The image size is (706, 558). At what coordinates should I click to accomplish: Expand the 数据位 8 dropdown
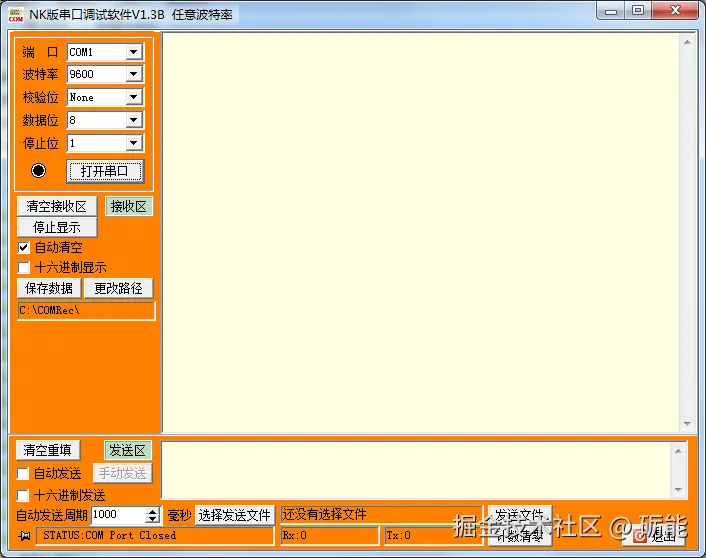(133, 120)
